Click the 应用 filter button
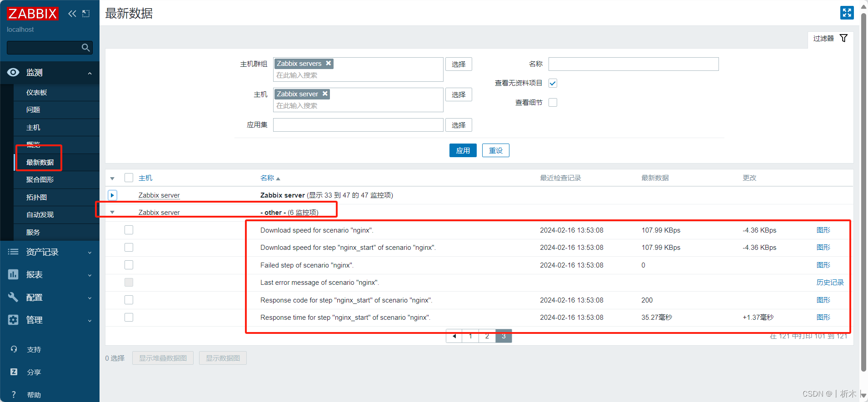The width and height of the screenshot is (868, 402). pyautogui.click(x=463, y=150)
